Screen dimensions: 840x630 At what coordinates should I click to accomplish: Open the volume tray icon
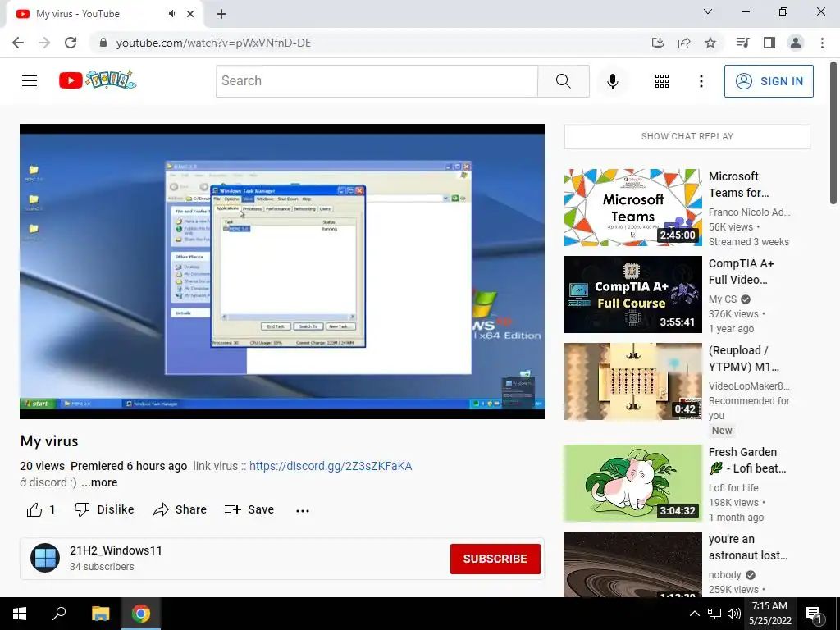pos(734,614)
